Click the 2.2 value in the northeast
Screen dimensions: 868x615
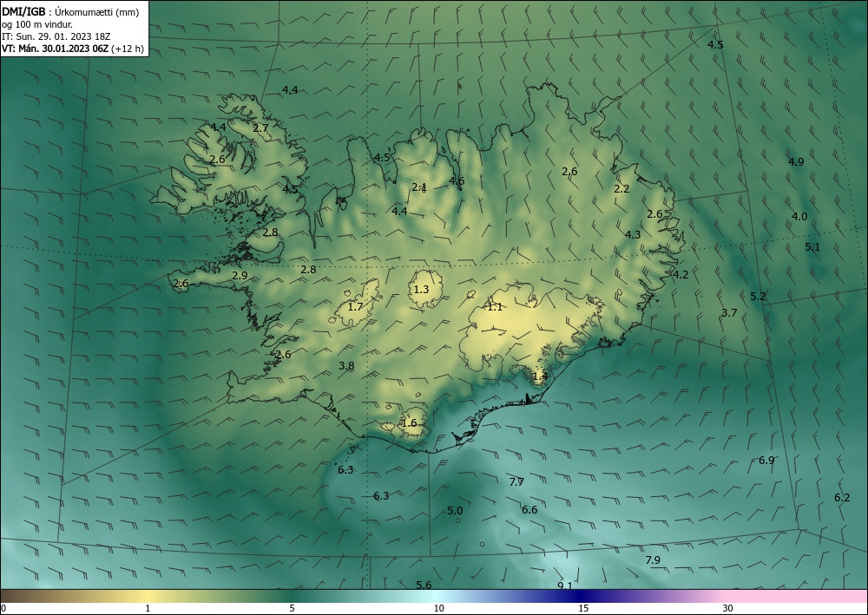[x=621, y=189]
